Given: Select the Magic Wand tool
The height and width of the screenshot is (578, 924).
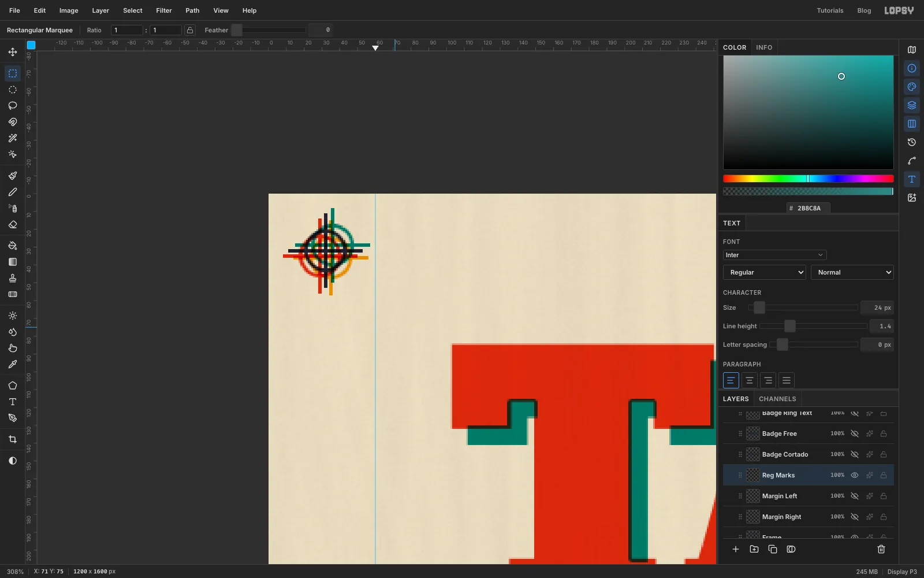Looking at the screenshot, I should pos(13,138).
